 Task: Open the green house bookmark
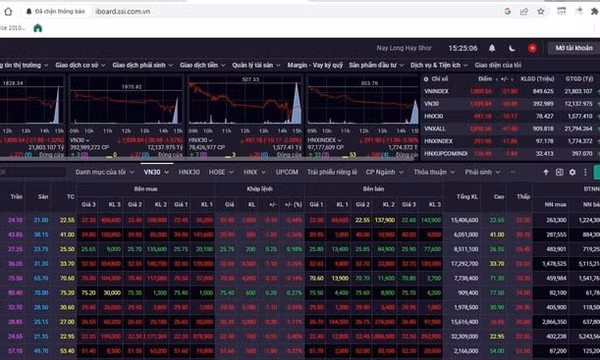38,28
